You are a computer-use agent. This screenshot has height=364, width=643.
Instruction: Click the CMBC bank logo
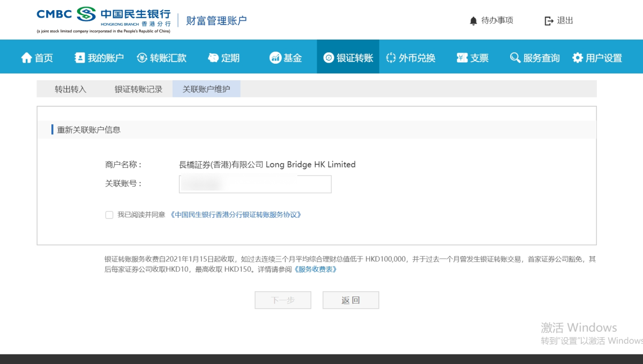pyautogui.click(x=103, y=20)
